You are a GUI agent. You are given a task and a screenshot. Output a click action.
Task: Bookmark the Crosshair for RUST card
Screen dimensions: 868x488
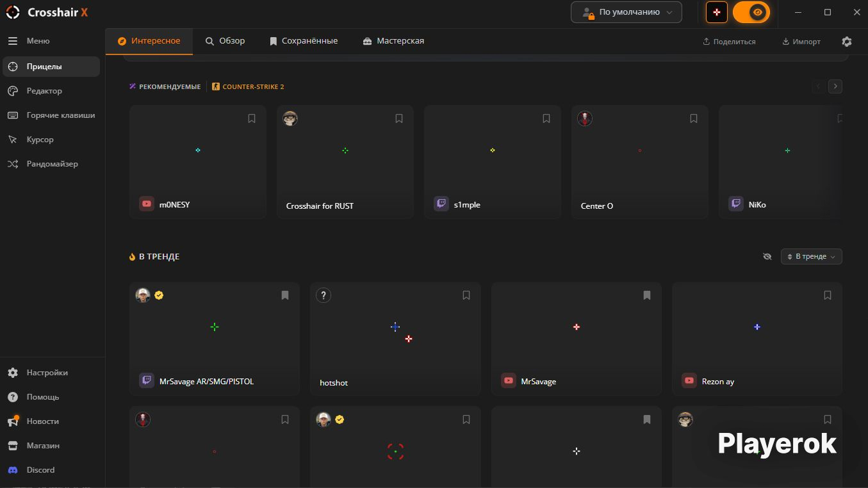tap(399, 118)
